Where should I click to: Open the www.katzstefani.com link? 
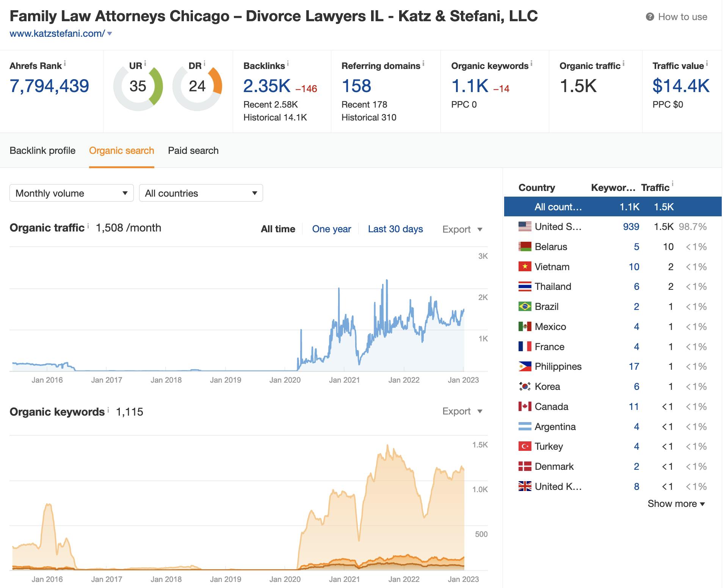tap(57, 34)
